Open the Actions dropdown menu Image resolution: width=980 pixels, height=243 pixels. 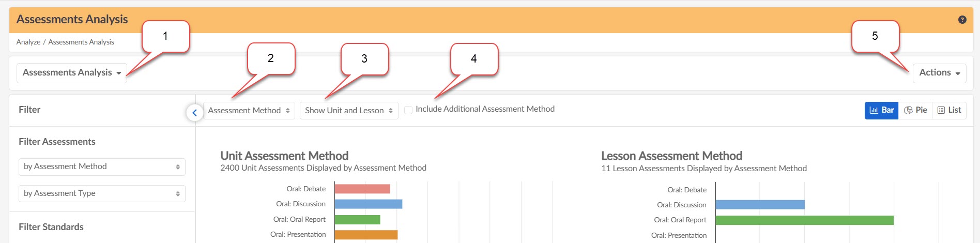(x=939, y=73)
